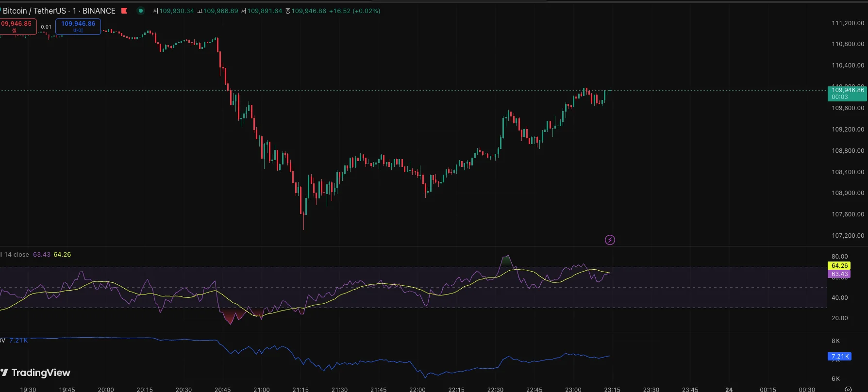The width and height of the screenshot is (868, 392).
Task: Click the 22:45 time axis label
Action: pos(534,390)
